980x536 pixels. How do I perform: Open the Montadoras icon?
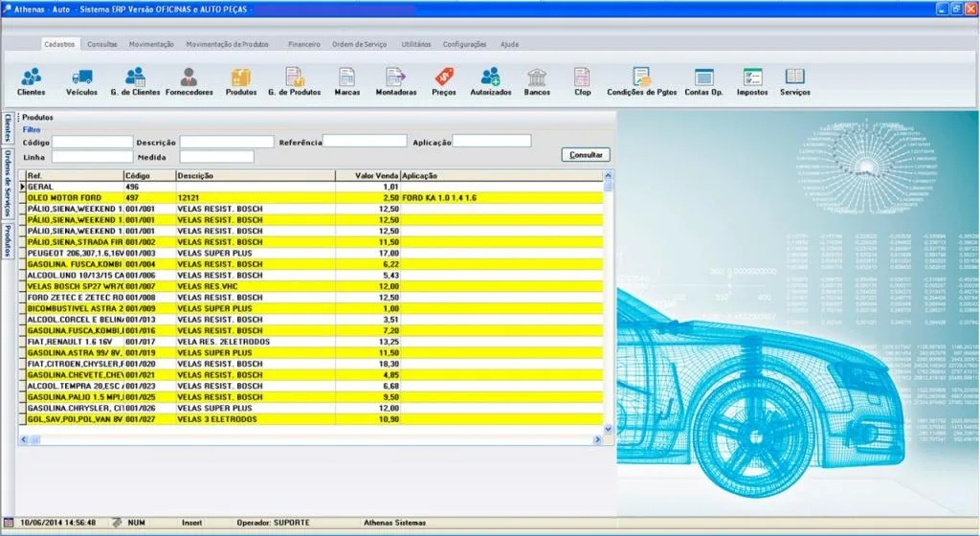pos(395,78)
